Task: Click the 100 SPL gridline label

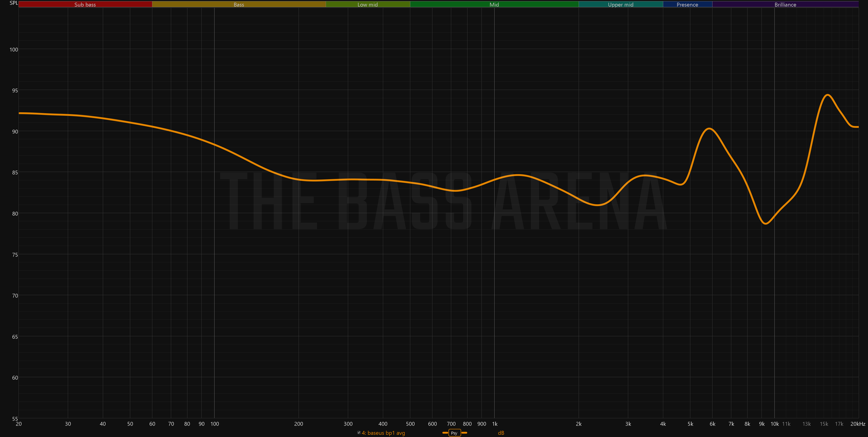Action: point(15,49)
